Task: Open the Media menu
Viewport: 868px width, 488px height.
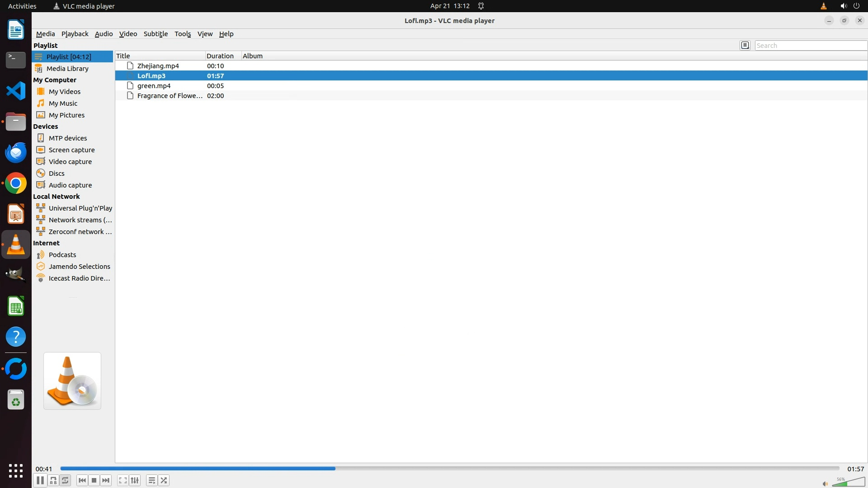Action: click(45, 34)
